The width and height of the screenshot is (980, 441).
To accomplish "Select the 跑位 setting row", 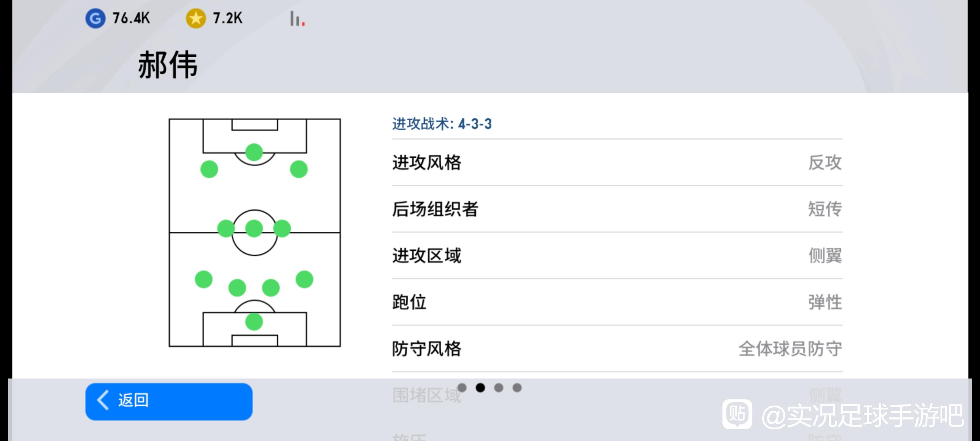I will (x=617, y=302).
